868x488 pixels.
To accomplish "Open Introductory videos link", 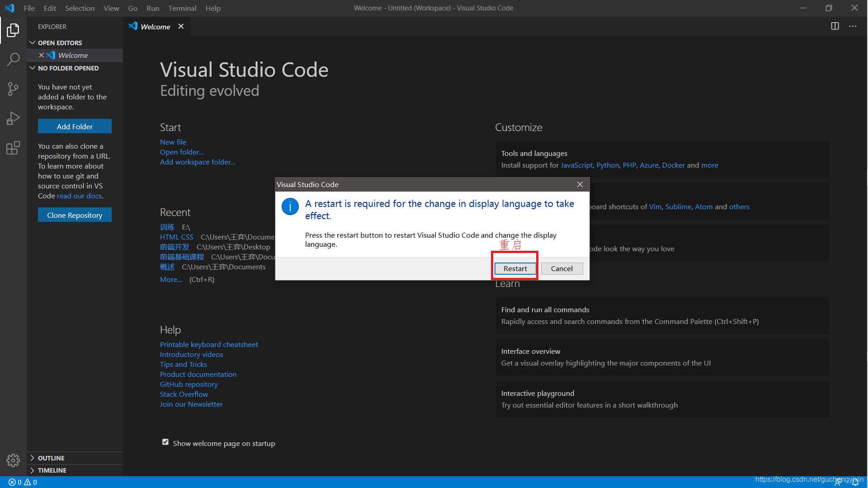I will coord(191,354).
